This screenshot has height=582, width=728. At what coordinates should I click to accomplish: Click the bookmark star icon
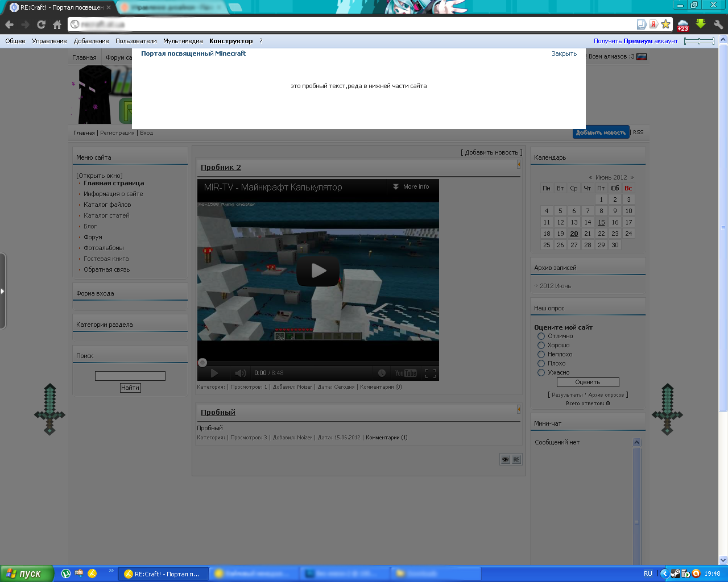click(x=665, y=24)
